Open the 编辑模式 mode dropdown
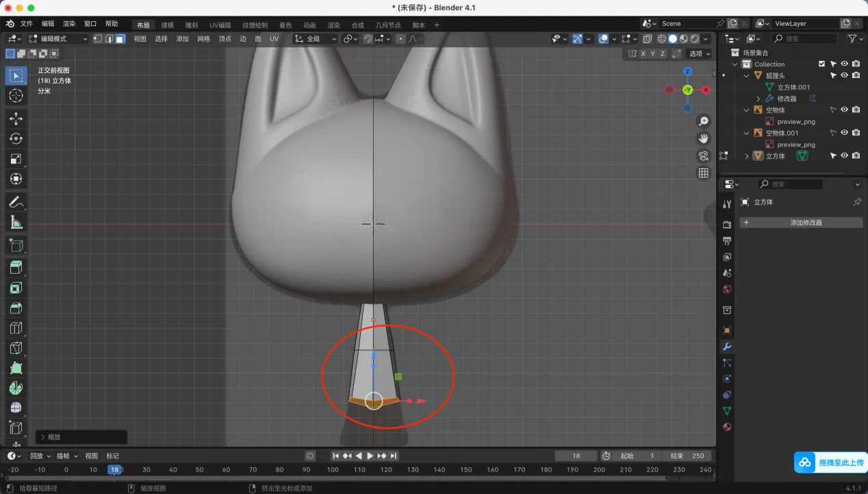 pos(58,39)
